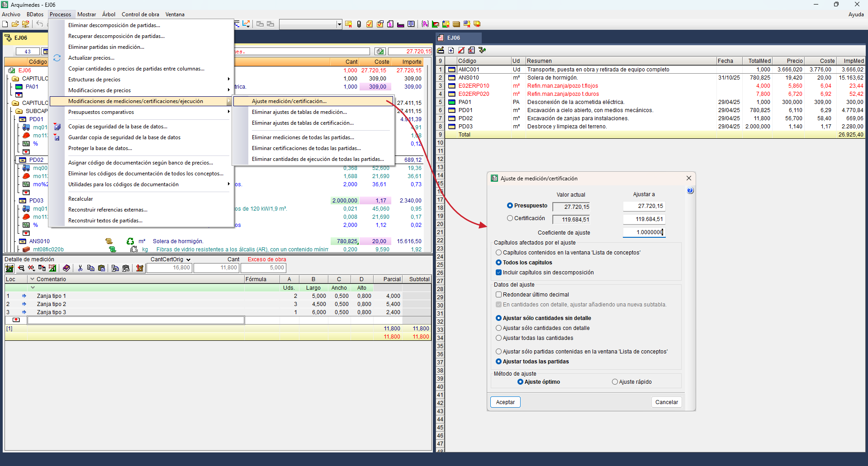Click the blue question mark help icon
868x466 pixels.
click(x=690, y=191)
